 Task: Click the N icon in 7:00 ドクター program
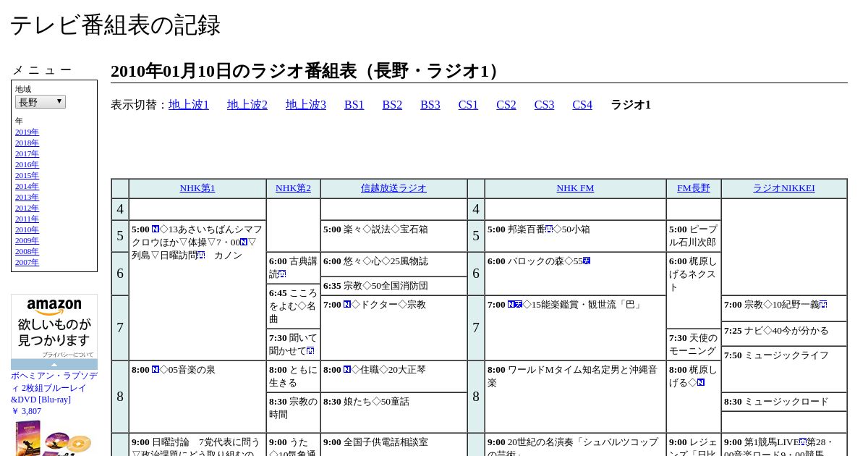point(347,305)
